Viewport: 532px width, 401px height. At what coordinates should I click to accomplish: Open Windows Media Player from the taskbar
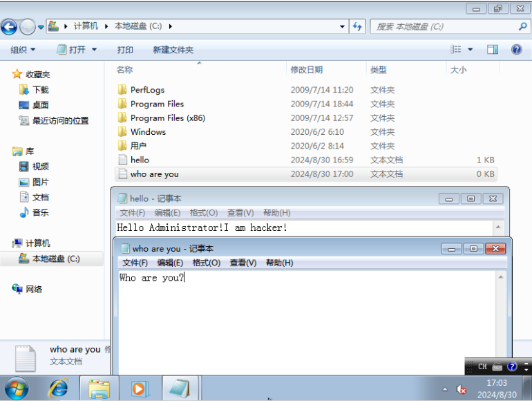click(139, 389)
